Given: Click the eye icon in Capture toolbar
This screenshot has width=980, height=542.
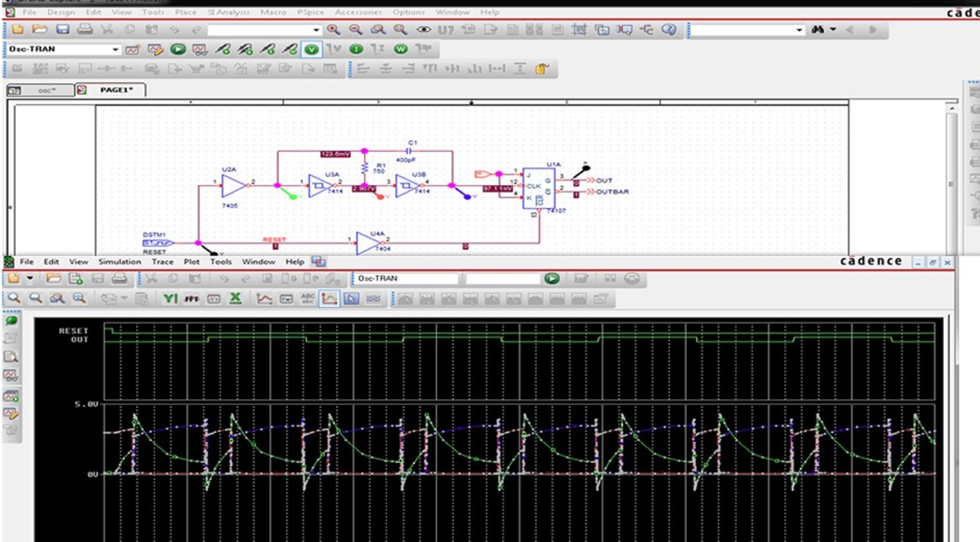Looking at the screenshot, I should (x=424, y=30).
